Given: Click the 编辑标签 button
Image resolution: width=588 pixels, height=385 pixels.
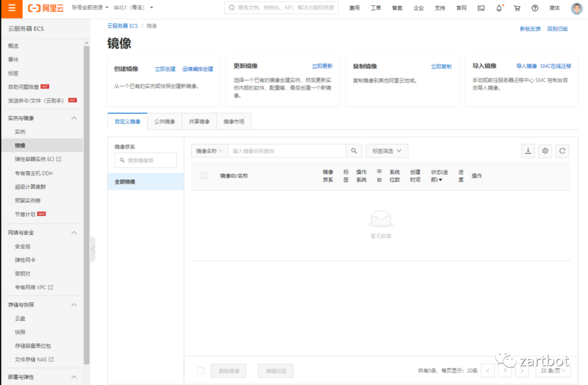Looking at the screenshot, I should tap(275, 370).
